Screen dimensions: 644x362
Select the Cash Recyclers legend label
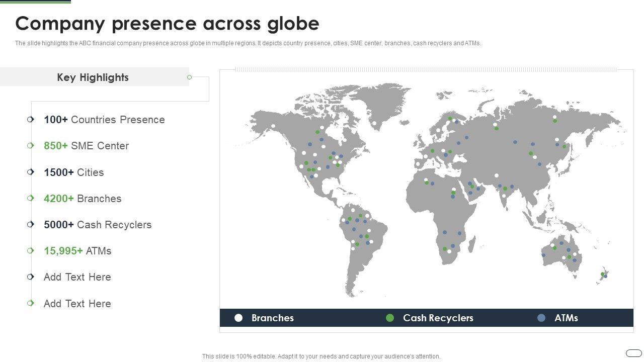point(438,318)
